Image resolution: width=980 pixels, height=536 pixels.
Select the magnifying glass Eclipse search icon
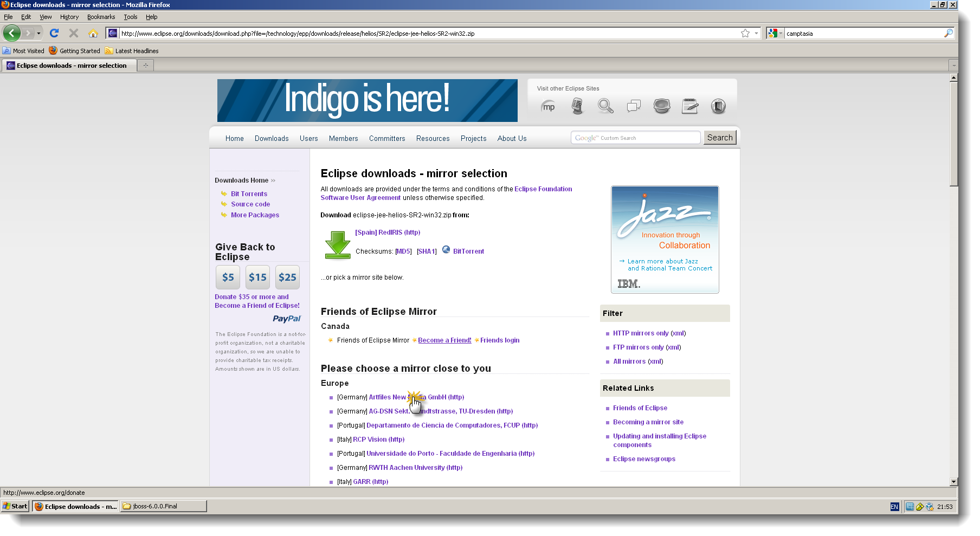(605, 106)
